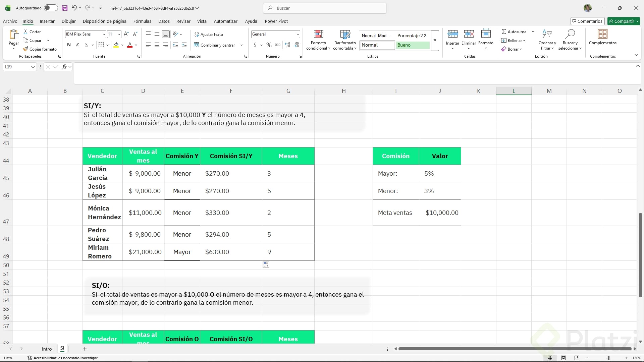Click the Autosuma sigma icon
This screenshot has width=644, height=362.
point(504,32)
